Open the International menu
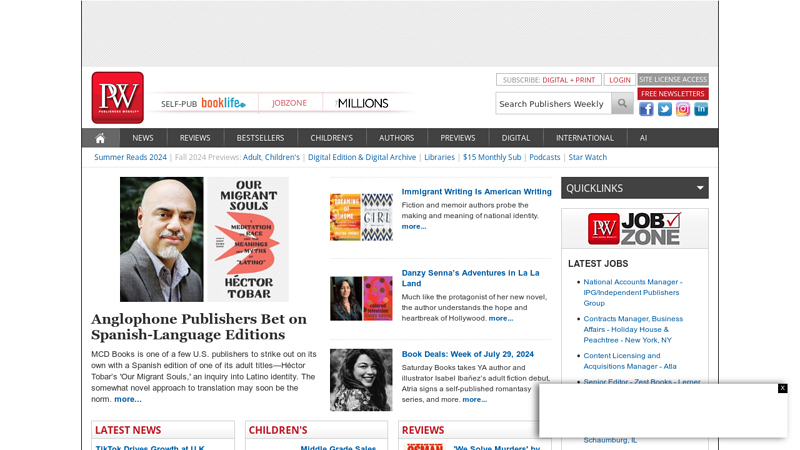This screenshot has width=800, height=450. click(x=585, y=138)
